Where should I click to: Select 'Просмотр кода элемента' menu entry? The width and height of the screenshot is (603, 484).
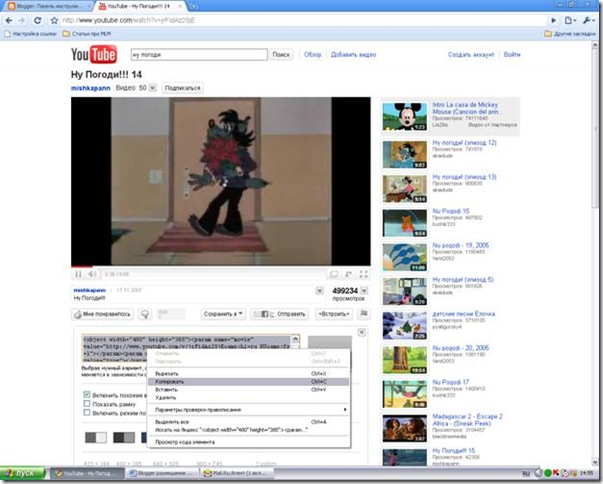click(248, 442)
